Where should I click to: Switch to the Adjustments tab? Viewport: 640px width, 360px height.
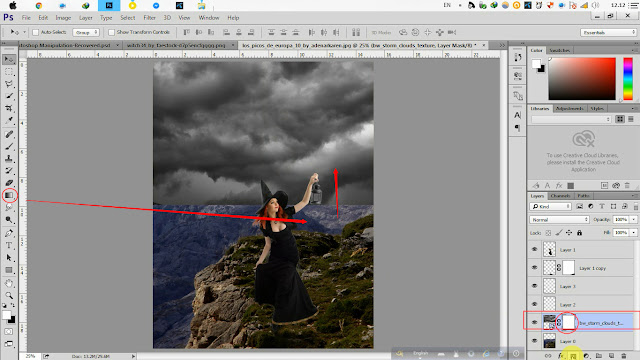(569, 109)
